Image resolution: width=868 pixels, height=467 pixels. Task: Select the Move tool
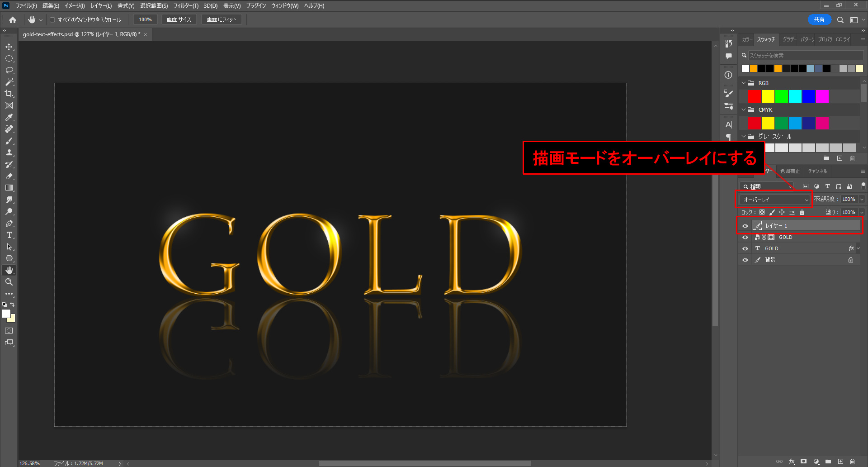coord(9,47)
